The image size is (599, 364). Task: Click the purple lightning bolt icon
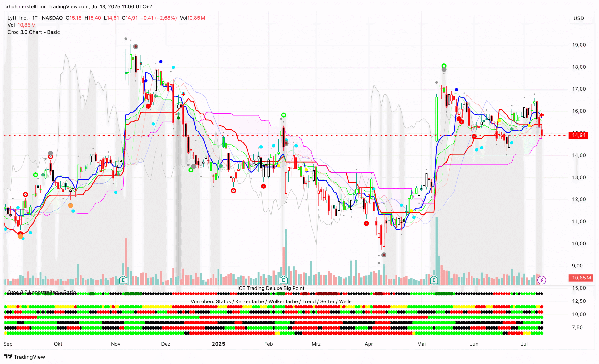[x=542, y=280]
